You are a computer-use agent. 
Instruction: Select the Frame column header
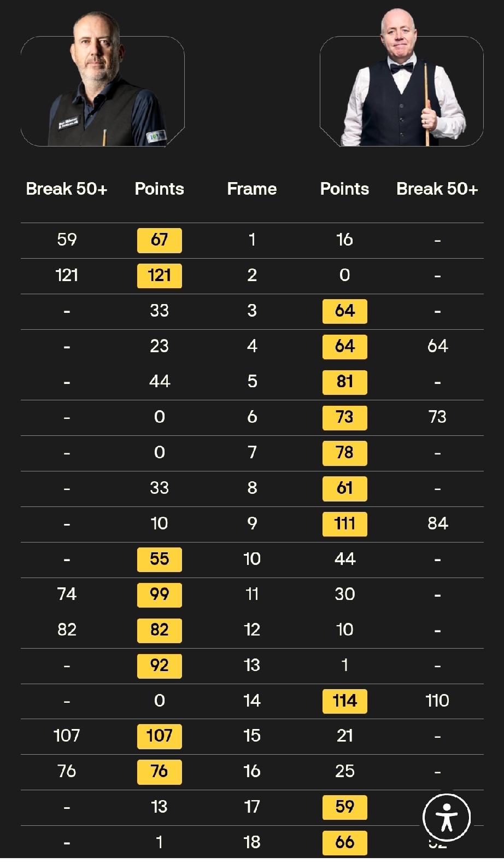pos(252,189)
